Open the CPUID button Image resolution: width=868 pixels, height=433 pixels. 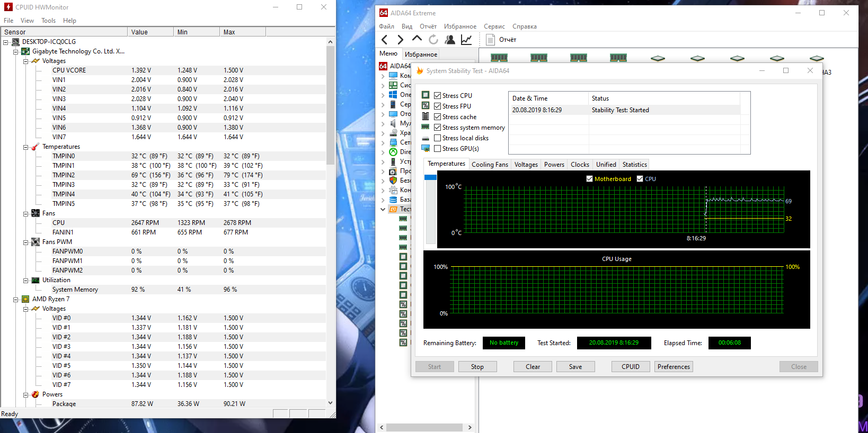tap(631, 367)
